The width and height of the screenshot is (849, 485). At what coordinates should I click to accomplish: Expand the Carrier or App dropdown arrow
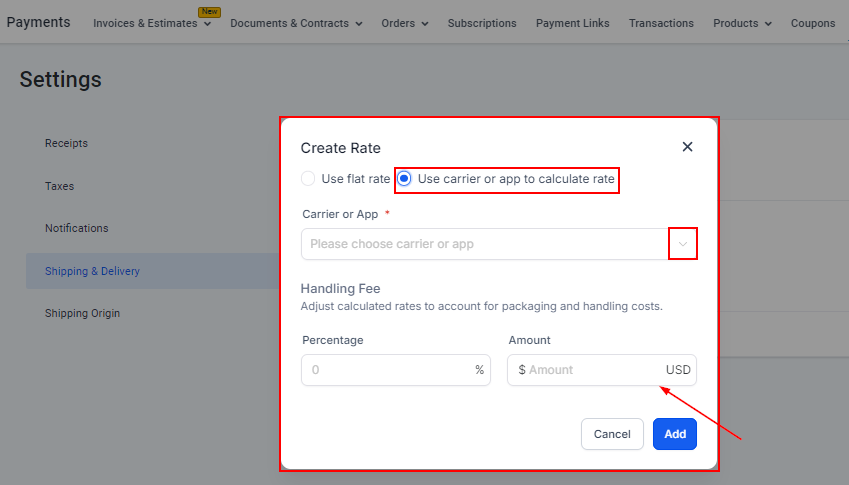pyautogui.click(x=683, y=244)
